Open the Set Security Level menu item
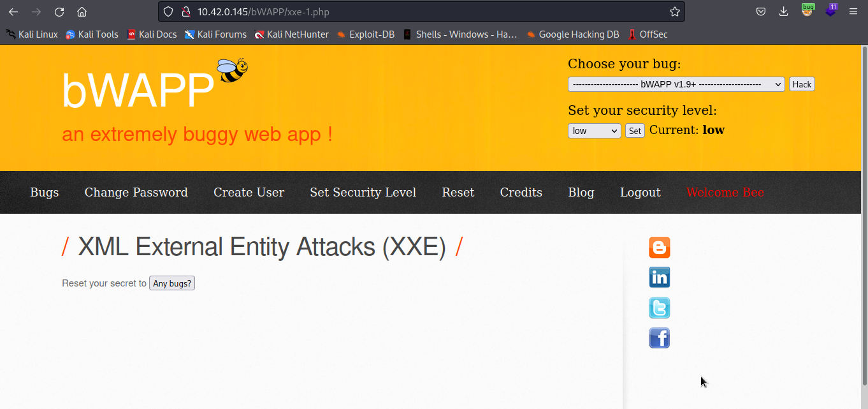Screen dimensions: 868x409 (x=363, y=193)
